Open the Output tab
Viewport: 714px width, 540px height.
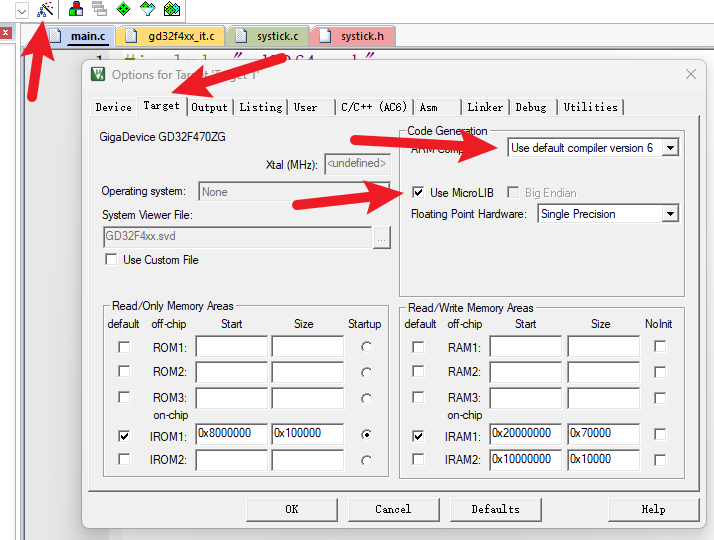click(209, 107)
